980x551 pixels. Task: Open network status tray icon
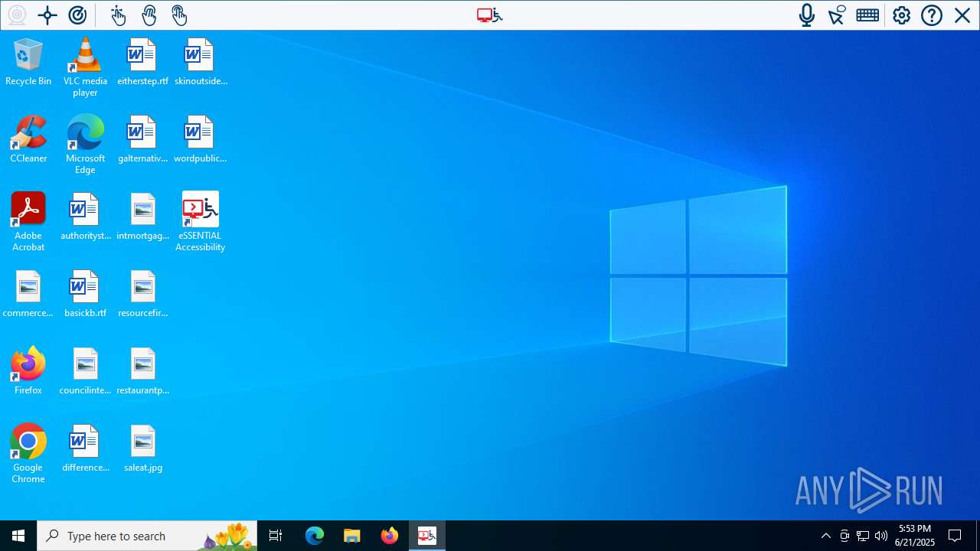coord(863,536)
